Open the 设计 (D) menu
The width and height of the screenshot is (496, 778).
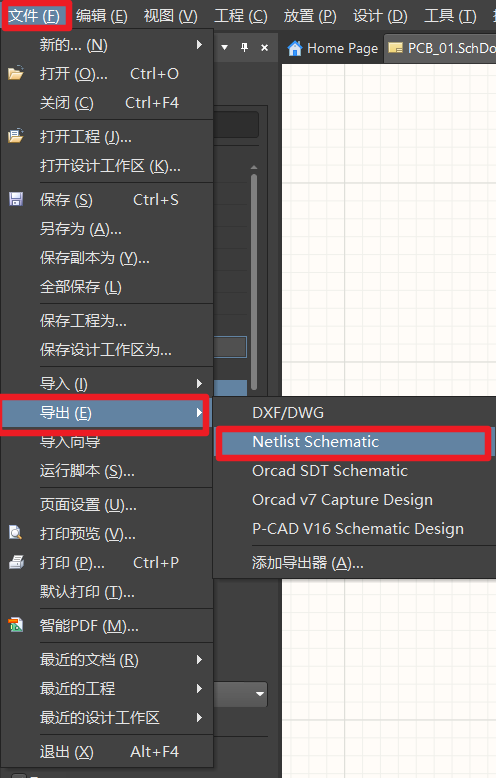(380, 16)
